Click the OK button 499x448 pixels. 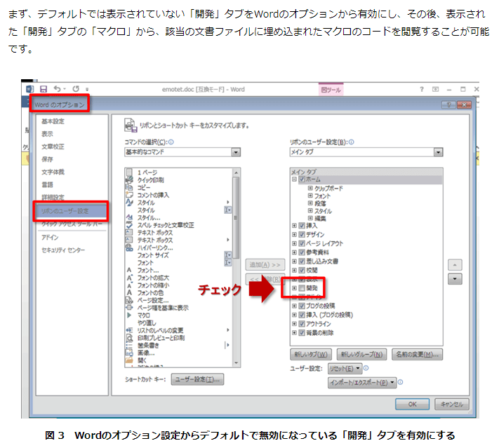coord(413,404)
